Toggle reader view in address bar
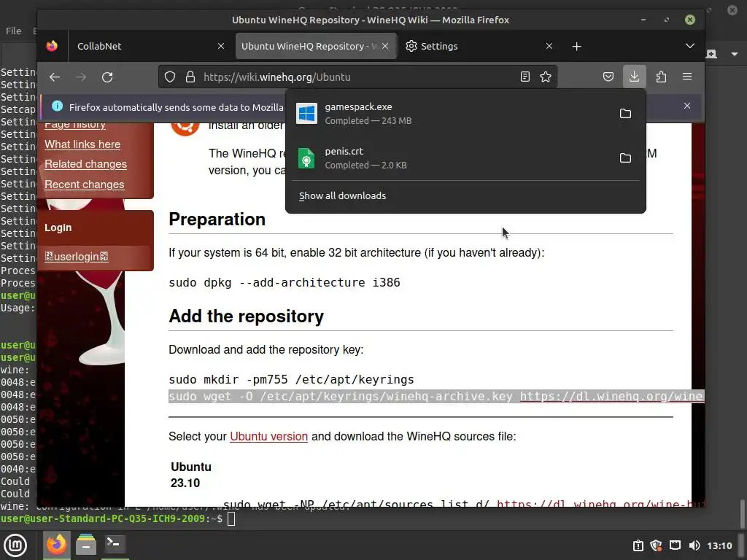Screen dimensions: 747x560 click(525, 77)
